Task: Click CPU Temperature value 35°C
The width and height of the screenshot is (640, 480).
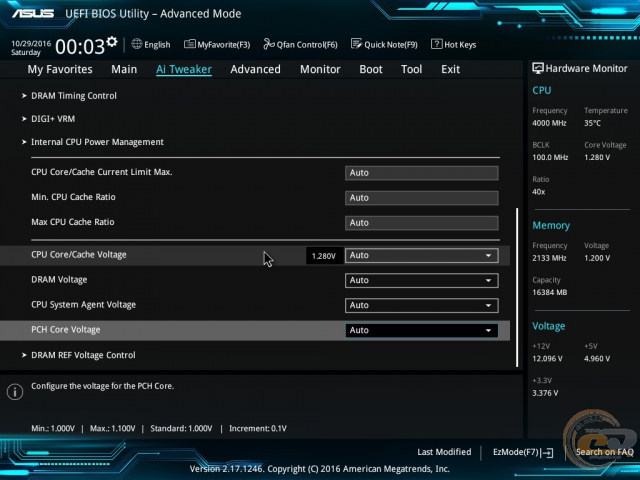Action: [592, 123]
